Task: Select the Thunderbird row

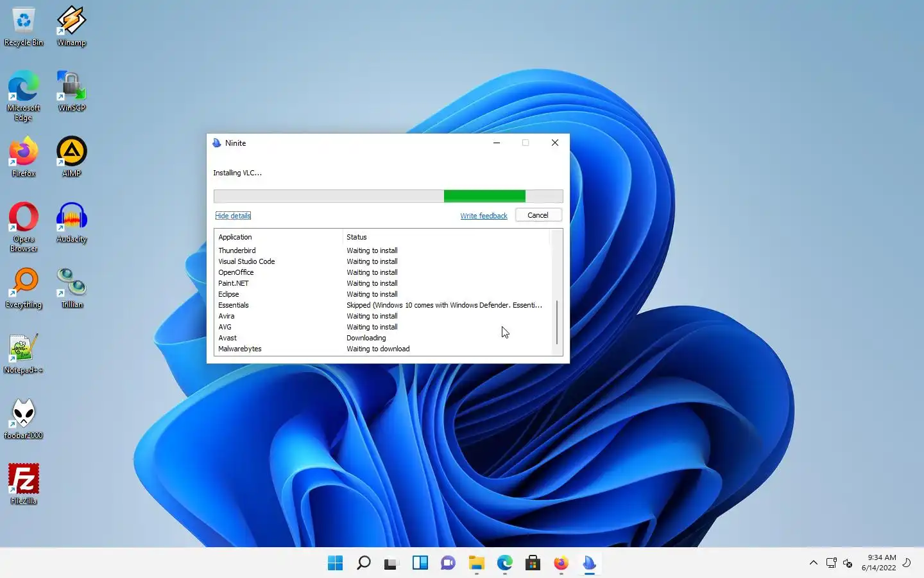Action: 383,250
